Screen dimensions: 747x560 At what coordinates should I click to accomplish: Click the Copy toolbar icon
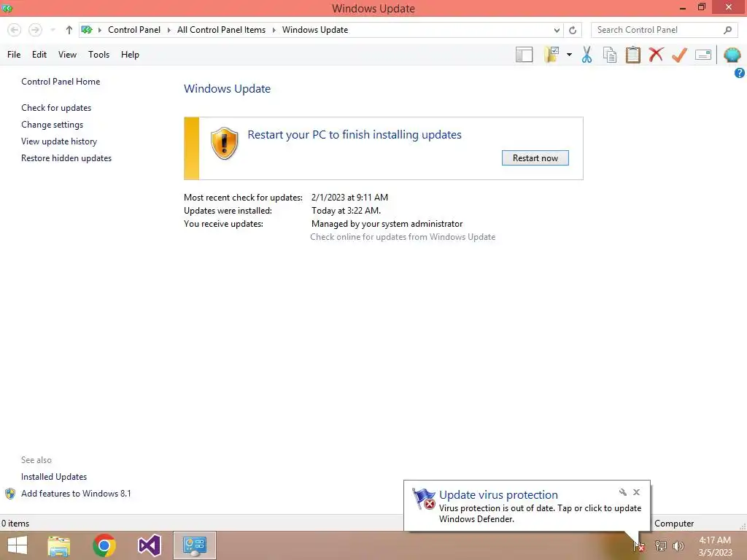610,55
